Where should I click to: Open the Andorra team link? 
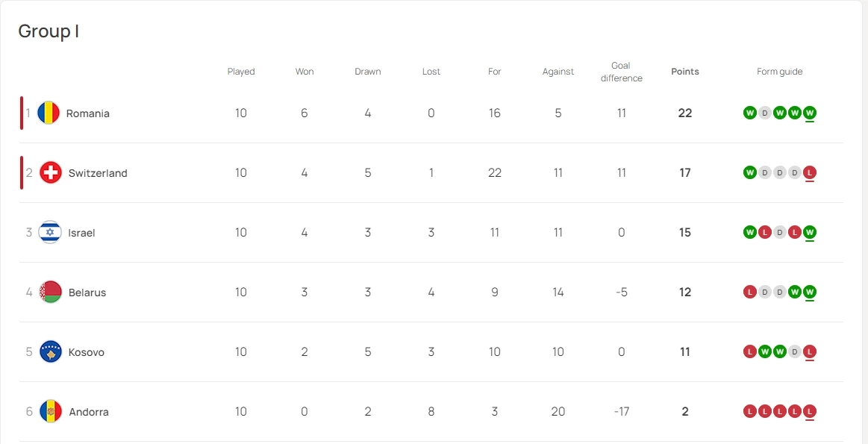click(x=89, y=412)
